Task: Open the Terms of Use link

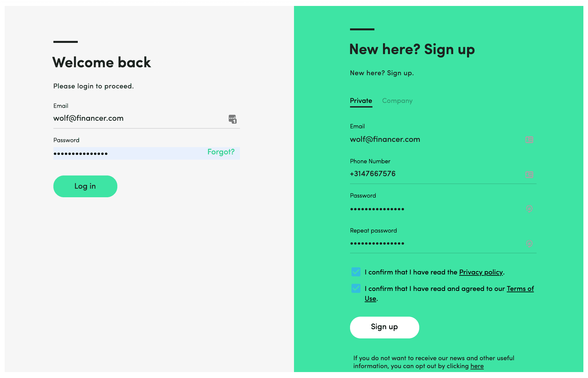Action: (x=520, y=289)
